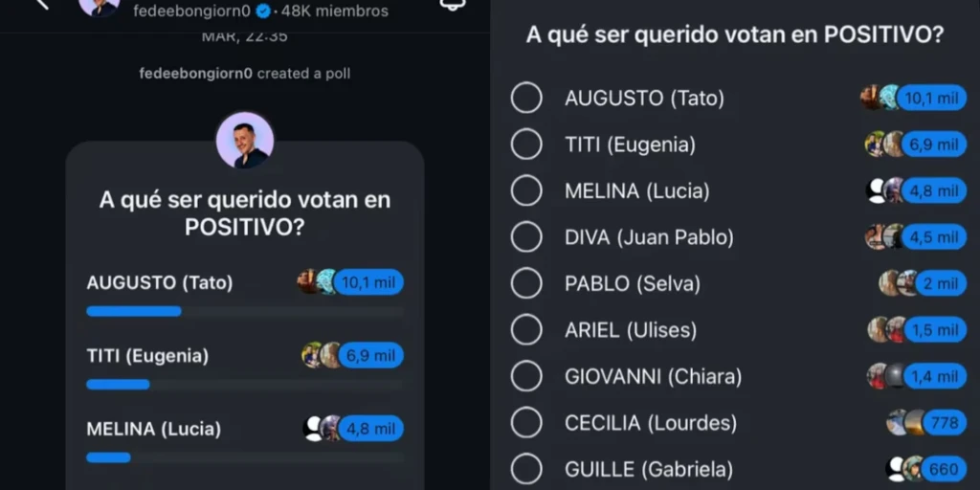This screenshot has width=980, height=490.
Task: Tap the back arrow in the header
Action: 40,5
